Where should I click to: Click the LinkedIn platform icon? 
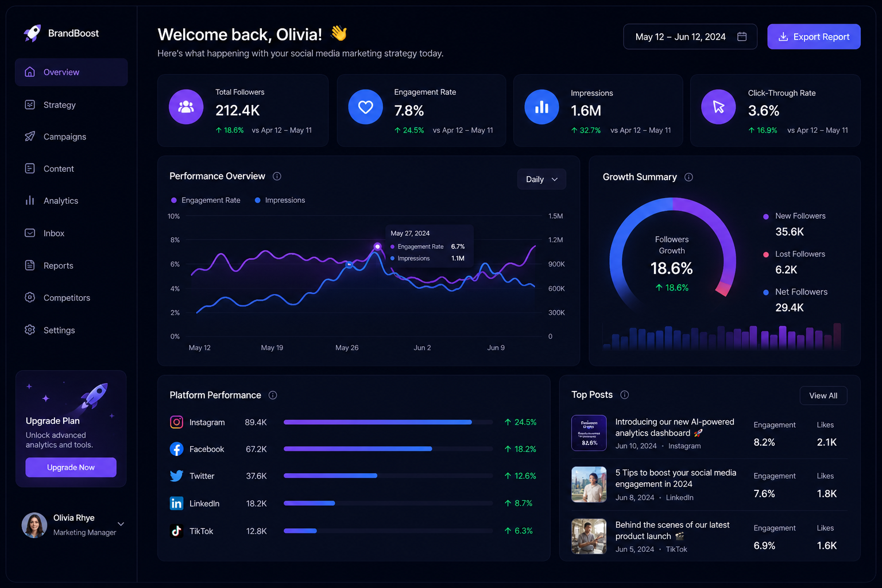176,504
